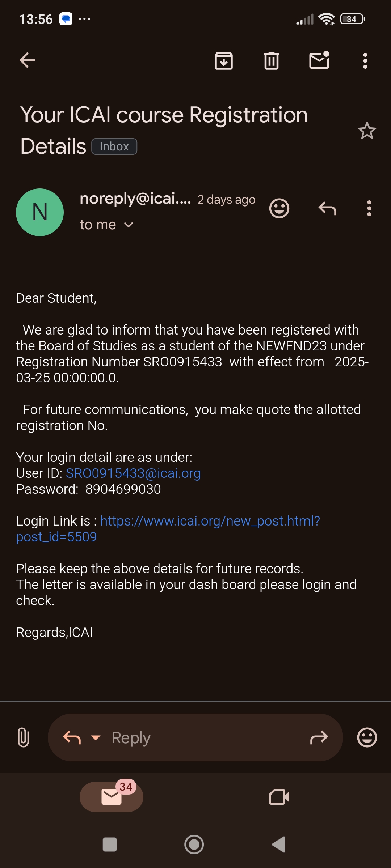Switch to the Meet video tab

[279, 797]
